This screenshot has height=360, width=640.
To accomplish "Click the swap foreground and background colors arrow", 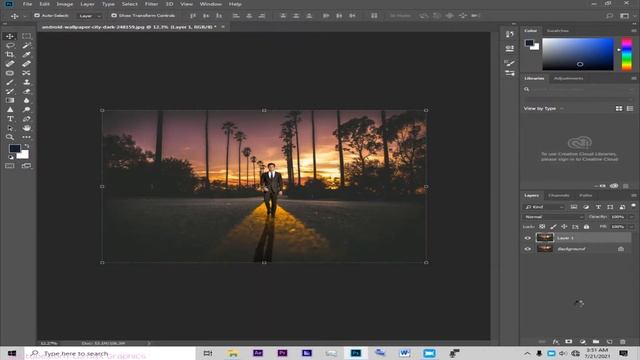I will (x=27, y=146).
